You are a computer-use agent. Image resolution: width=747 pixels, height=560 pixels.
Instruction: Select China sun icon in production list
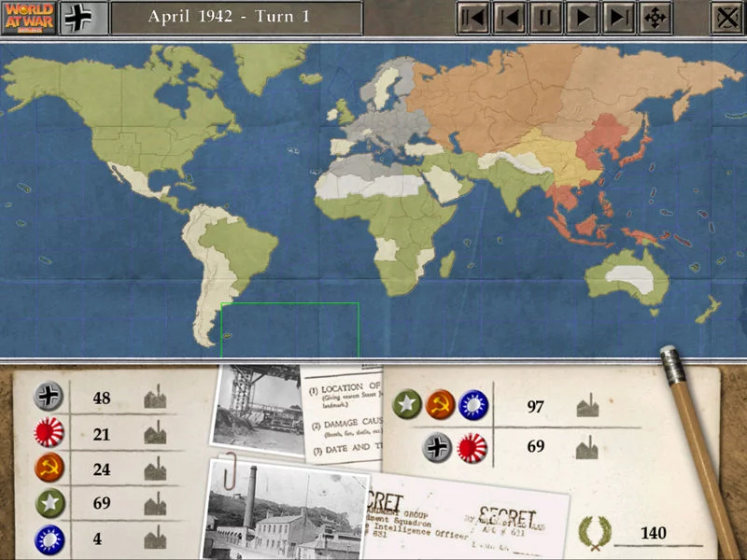coord(49,539)
